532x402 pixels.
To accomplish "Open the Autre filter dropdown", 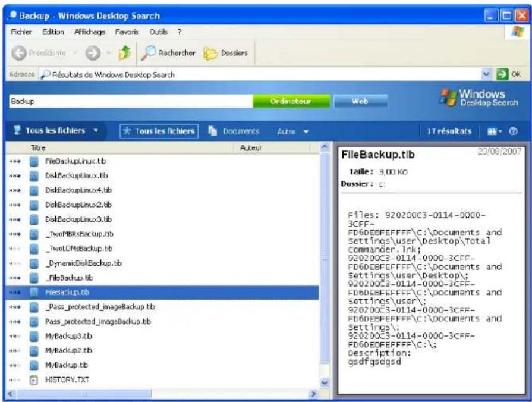I will click(292, 131).
